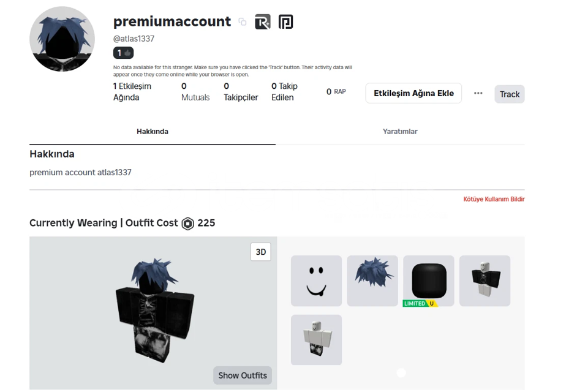Image resolution: width=566 pixels, height=392 pixels.
Task: Open the blue spiky hair item
Action: point(372,281)
